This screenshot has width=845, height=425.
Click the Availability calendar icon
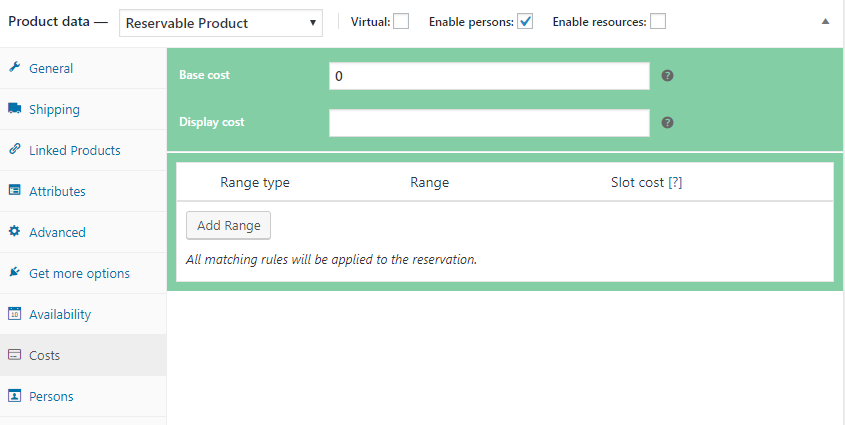(15, 314)
